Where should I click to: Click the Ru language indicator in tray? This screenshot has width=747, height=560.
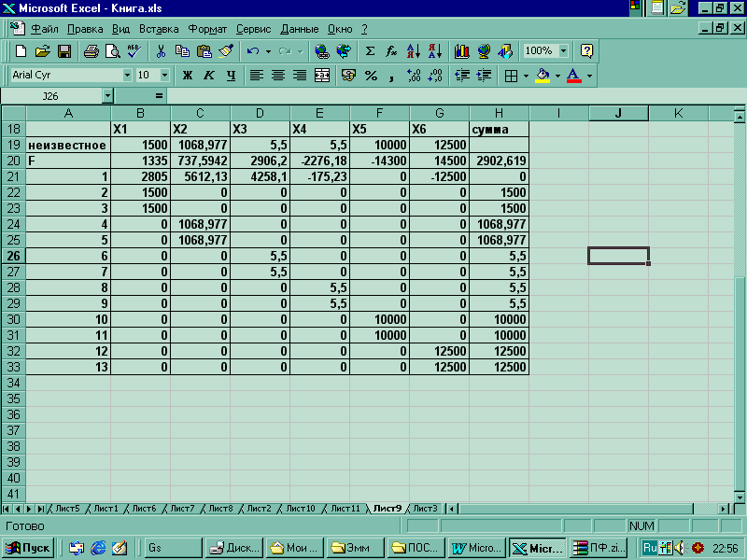650,548
